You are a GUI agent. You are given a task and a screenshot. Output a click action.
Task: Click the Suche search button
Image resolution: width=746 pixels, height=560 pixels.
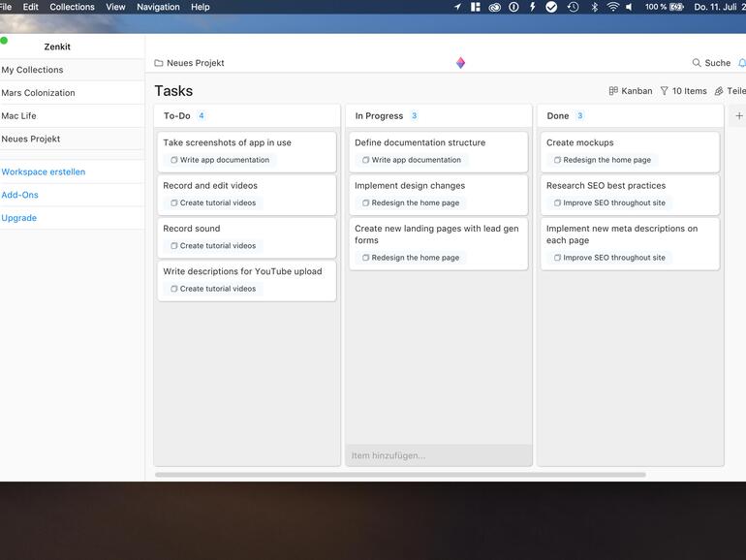tap(711, 63)
